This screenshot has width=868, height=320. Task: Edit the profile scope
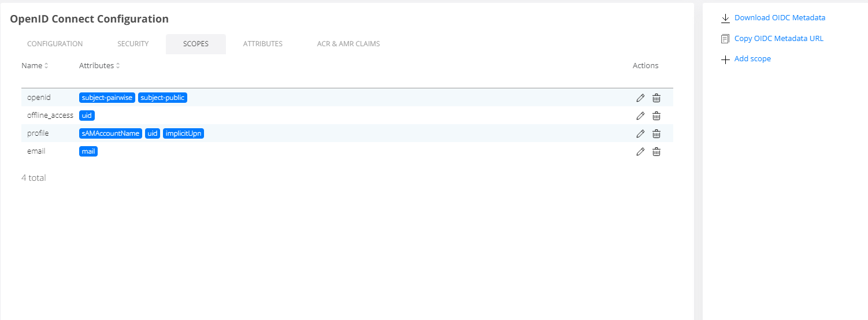coord(640,134)
